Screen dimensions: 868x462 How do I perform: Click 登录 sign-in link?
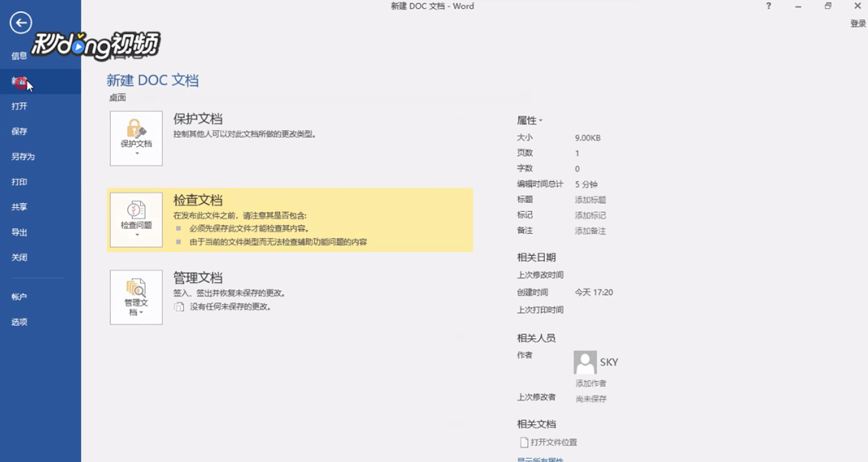(x=858, y=23)
